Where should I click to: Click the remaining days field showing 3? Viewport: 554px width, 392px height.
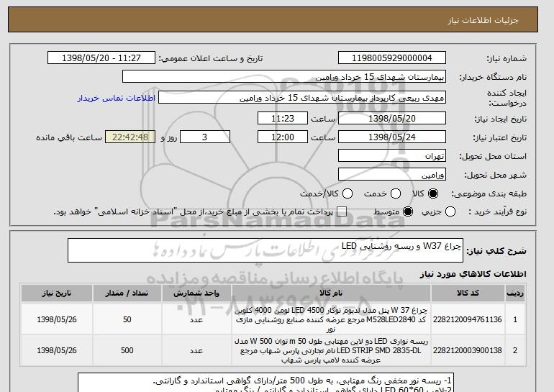[x=205, y=137]
